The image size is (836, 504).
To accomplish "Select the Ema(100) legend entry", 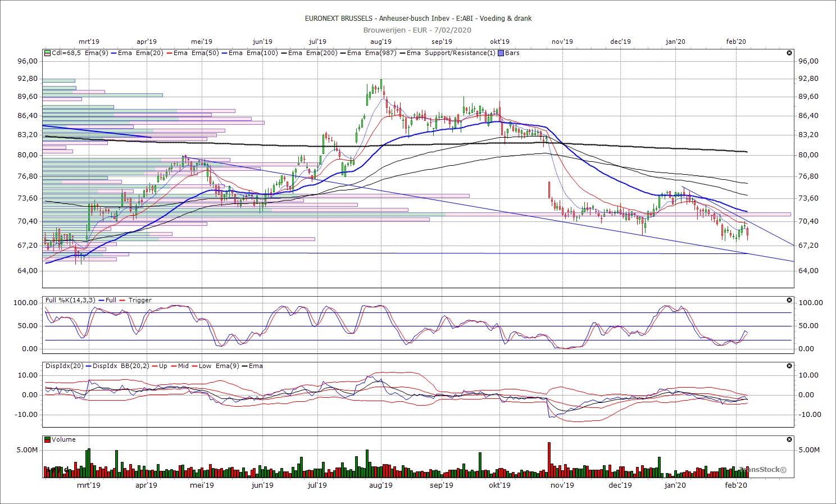I will (262, 53).
